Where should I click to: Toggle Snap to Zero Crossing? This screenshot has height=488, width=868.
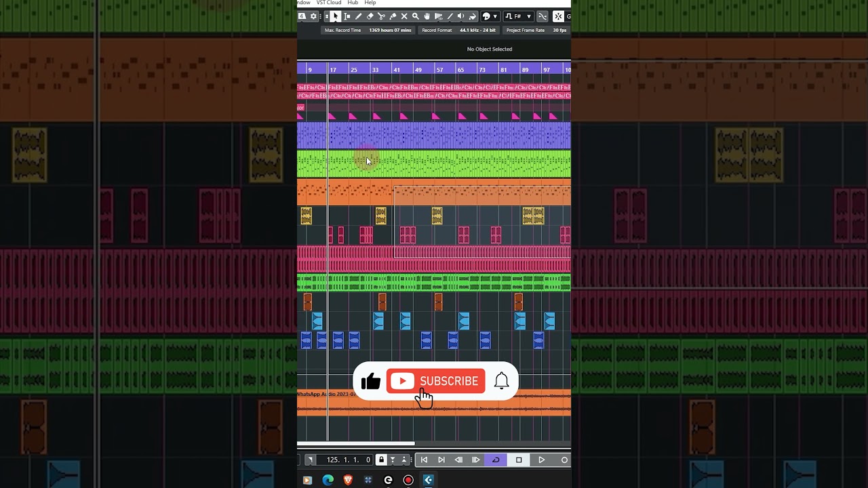[542, 16]
